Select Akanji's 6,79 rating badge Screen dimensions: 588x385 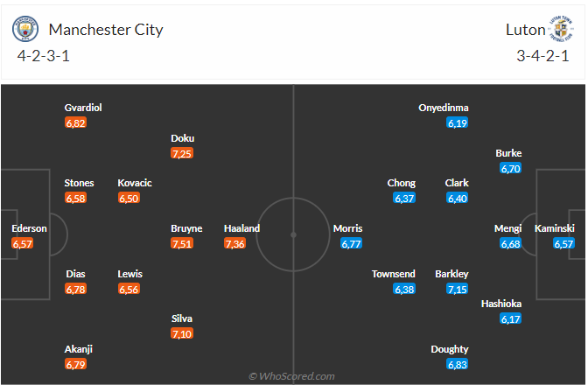coord(75,365)
